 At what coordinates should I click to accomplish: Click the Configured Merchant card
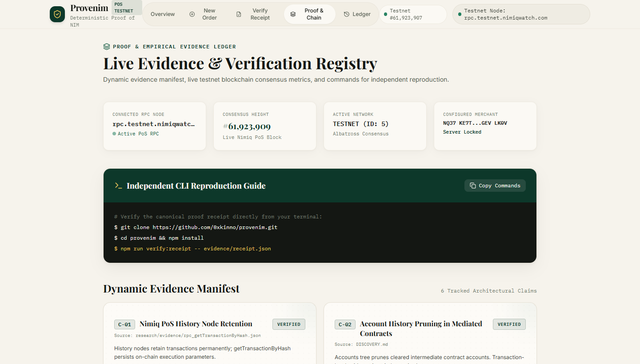[485, 126]
